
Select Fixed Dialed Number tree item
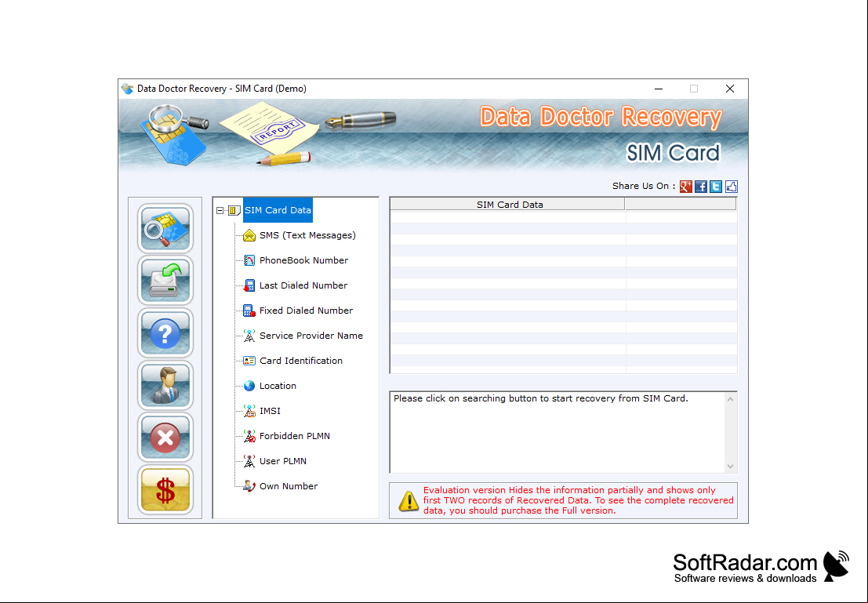[x=306, y=311]
